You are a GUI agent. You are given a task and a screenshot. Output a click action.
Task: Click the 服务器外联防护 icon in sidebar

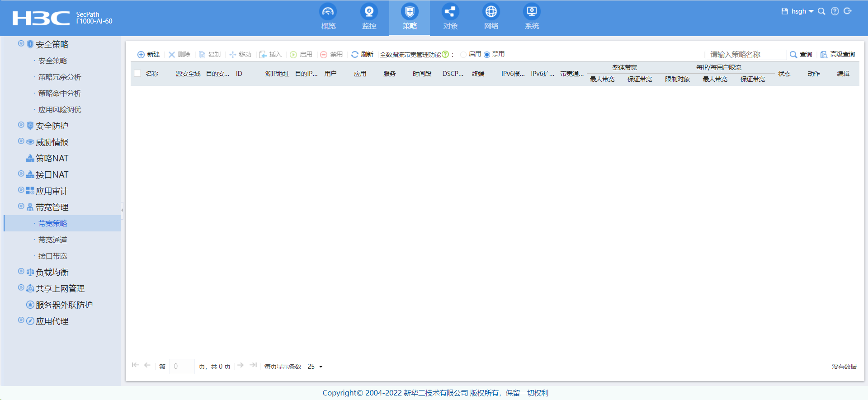(x=30, y=305)
